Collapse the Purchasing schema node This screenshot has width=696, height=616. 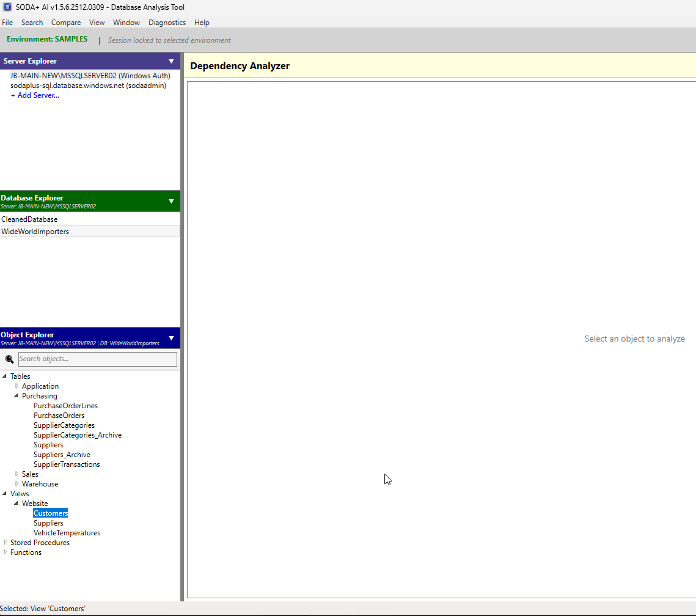tap(16, 396)
